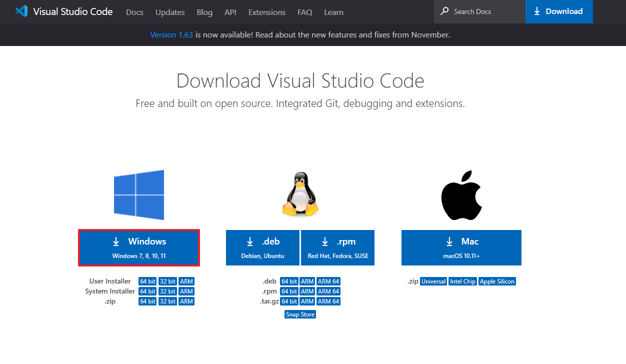Download Windows User Installer 64 bit

coord(147,281)
